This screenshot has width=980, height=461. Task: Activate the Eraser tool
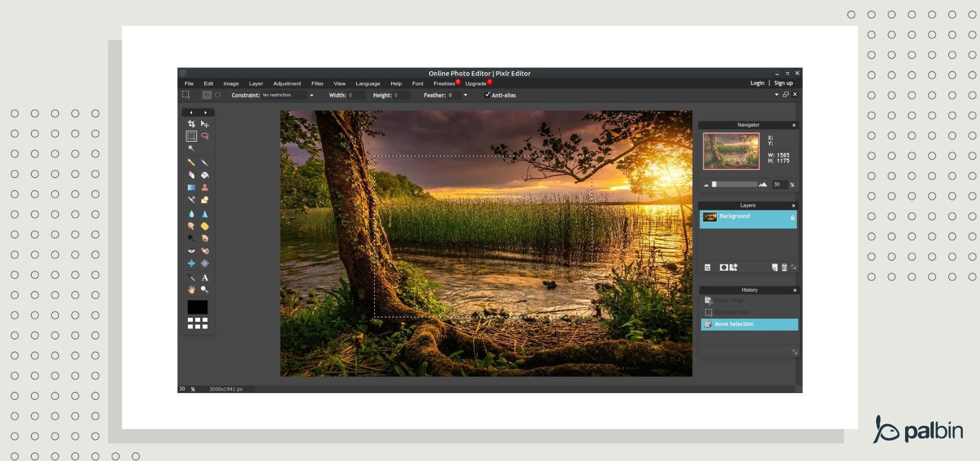click(x=191, y=175)
